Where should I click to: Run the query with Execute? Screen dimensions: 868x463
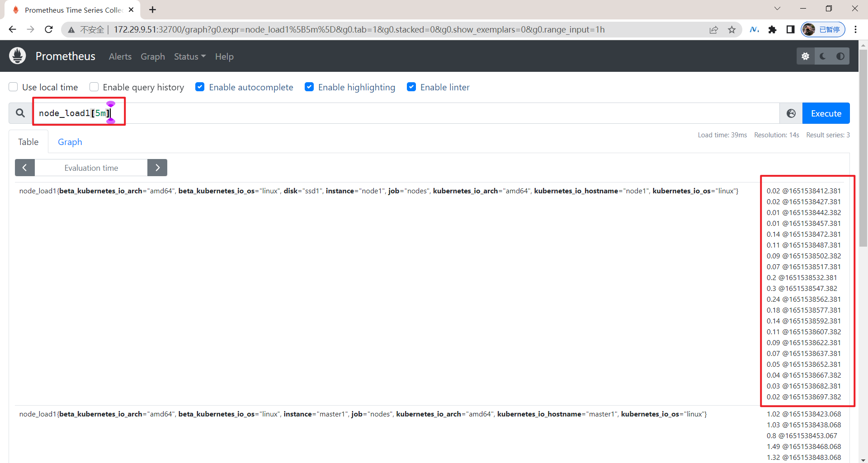pyautogui.click(x=826, y=113)
